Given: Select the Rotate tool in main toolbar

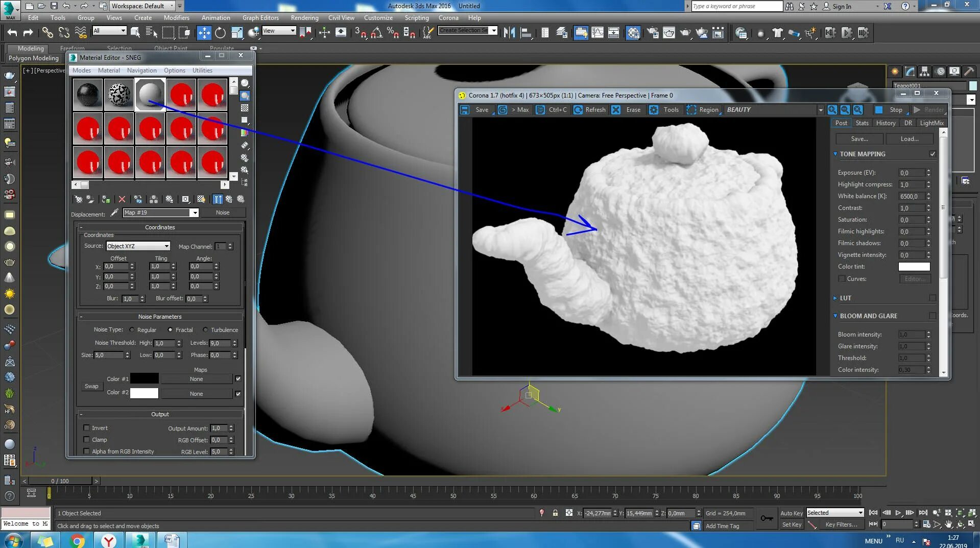Looking at the screenshot, I should tap(220, 33).
